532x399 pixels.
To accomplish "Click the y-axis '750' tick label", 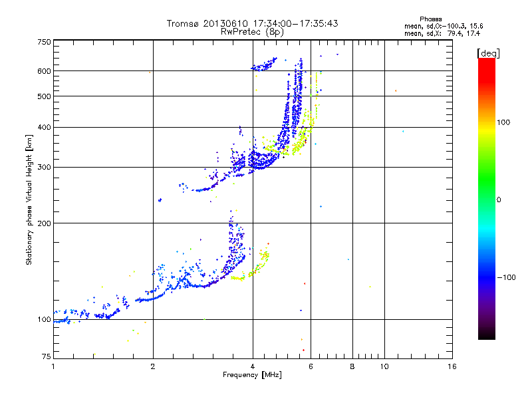I will (44, 42).
